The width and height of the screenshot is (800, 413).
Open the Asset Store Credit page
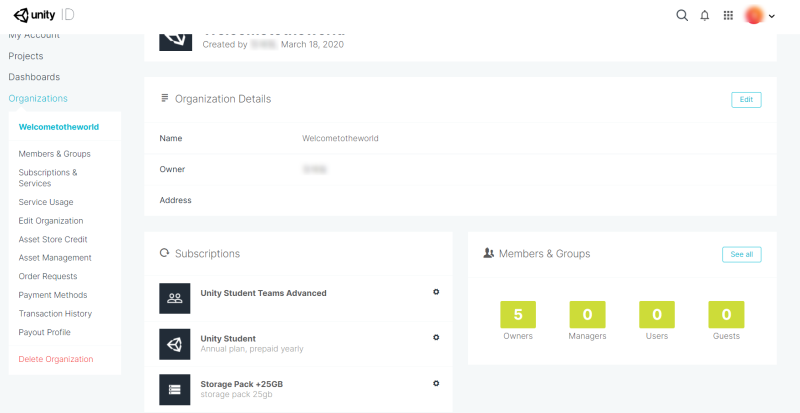[53, 239]
